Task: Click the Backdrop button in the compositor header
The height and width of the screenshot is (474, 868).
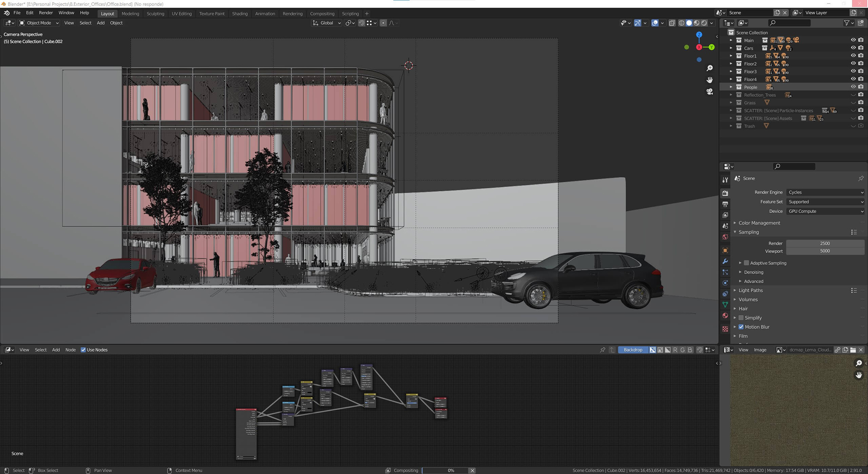Action: point(633,350)
